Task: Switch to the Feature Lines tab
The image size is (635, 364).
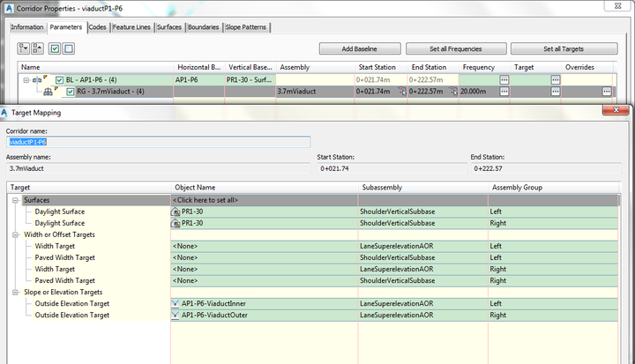Action: tap(131, 27)
